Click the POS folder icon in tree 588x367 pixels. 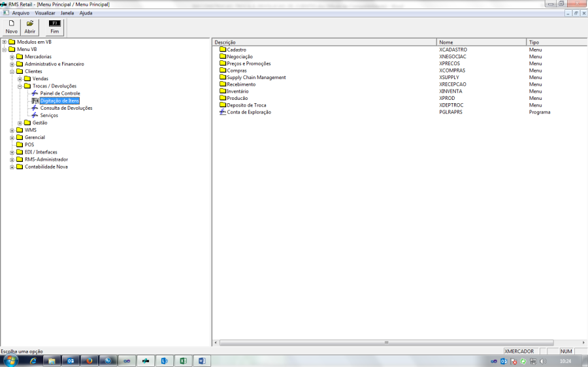pyautogui.click(x=20, y=145)
